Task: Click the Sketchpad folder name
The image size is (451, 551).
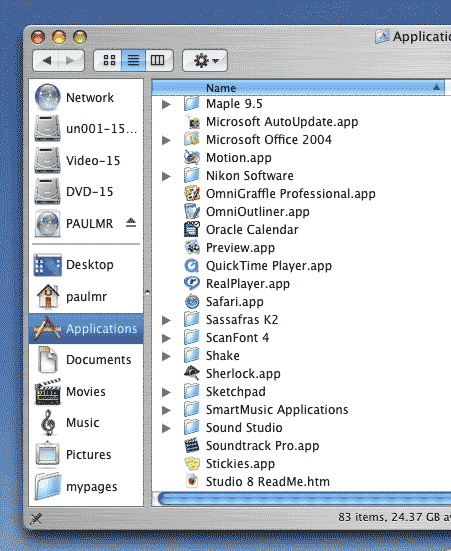Action: click(236, 392)
